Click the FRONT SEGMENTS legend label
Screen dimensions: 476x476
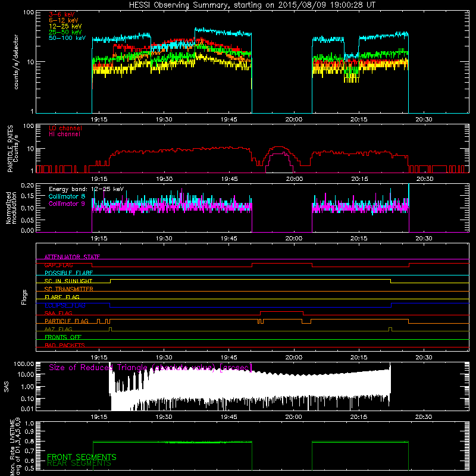pyautogui.click(x=82, y=457)
